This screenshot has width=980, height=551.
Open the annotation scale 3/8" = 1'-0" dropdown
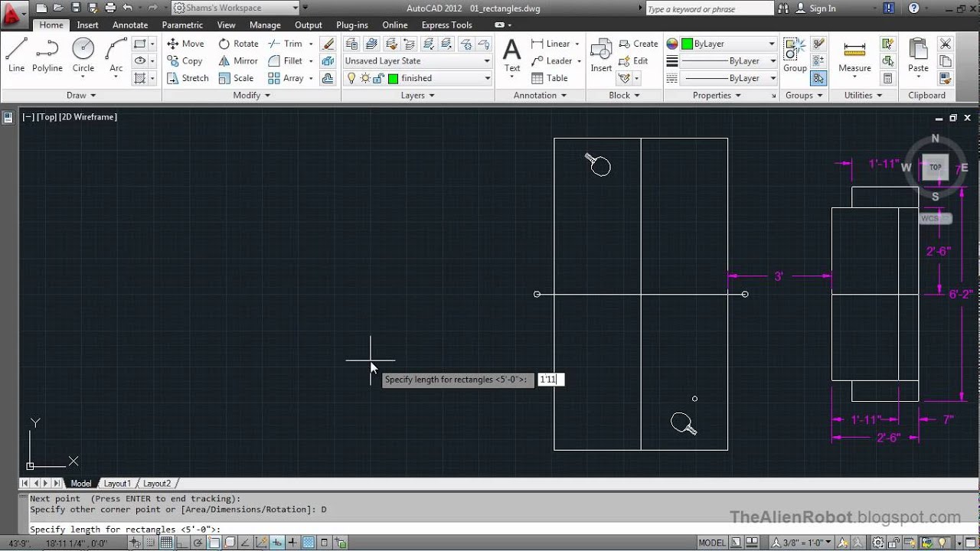click(801, 543)
